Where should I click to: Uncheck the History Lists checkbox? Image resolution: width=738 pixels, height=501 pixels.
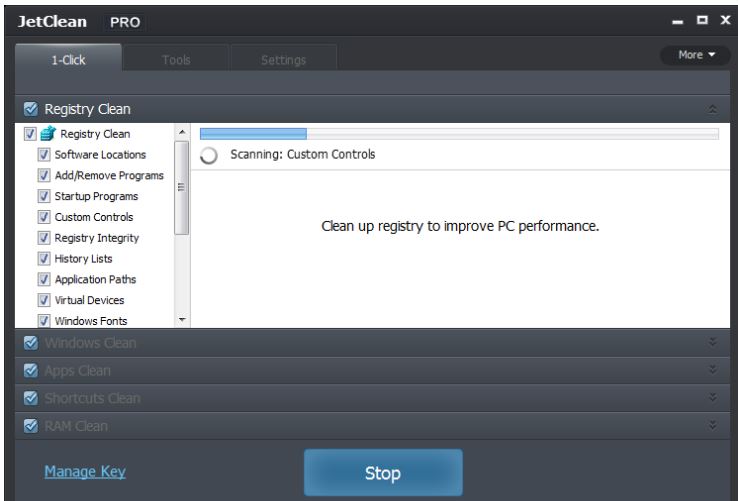pos(44,259)
